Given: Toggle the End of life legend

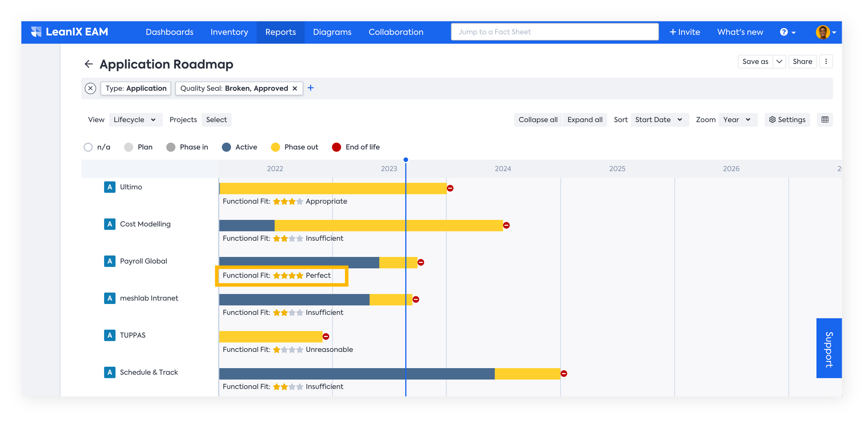Looking at the screenshot, I should (x=356, y=147).
